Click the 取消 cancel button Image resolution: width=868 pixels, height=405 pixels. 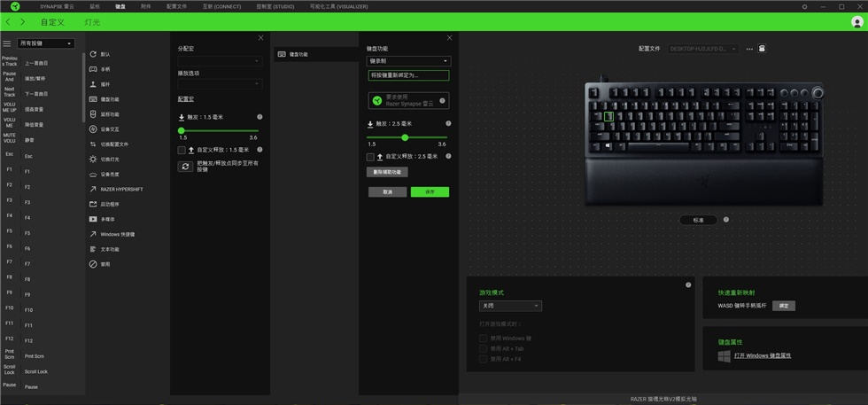388,191
